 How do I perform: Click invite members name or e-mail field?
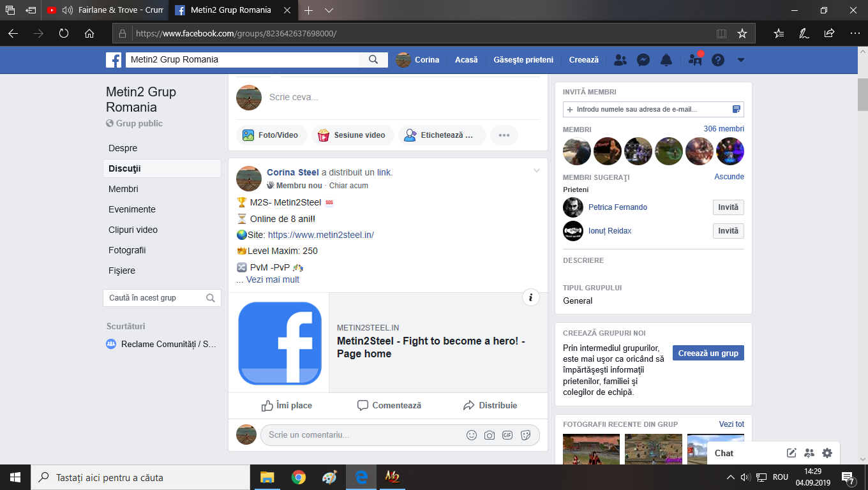coord(654,109)
